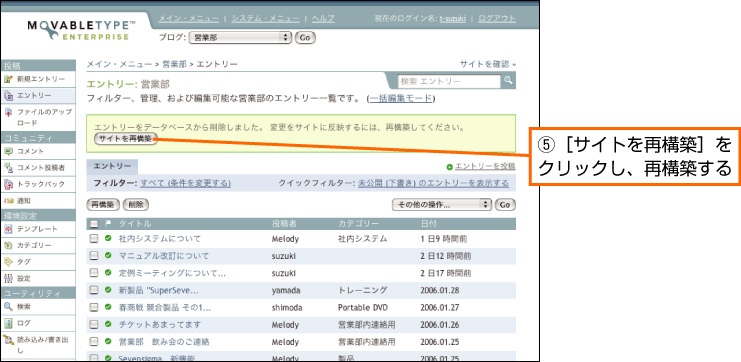Sort by the タイトル column header

(135, 224)
